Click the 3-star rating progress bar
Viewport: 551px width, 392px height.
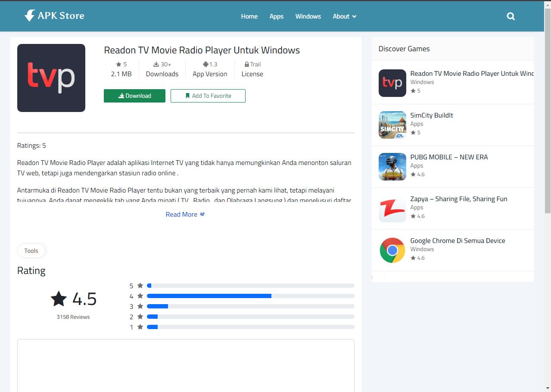point(251,306)
